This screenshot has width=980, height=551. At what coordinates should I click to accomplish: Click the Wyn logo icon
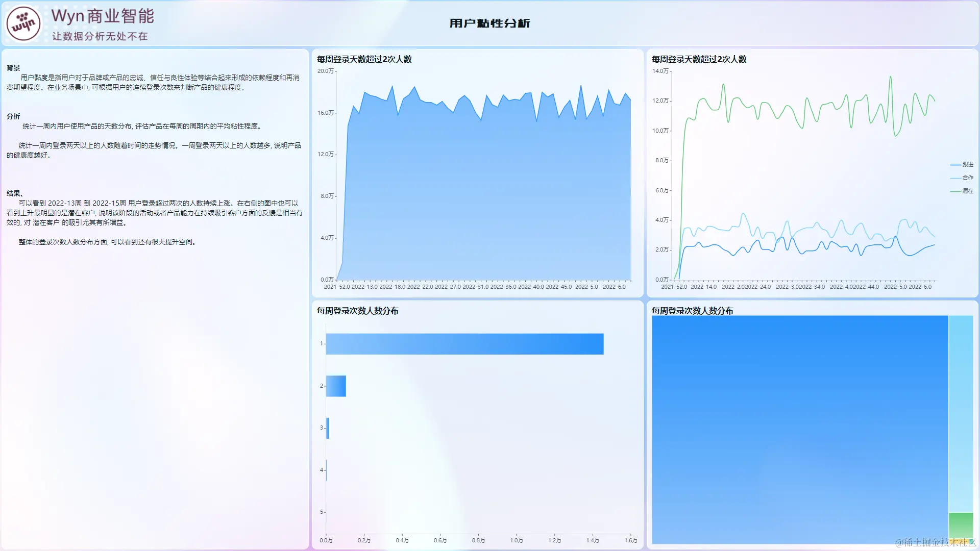tap(23, 24)
